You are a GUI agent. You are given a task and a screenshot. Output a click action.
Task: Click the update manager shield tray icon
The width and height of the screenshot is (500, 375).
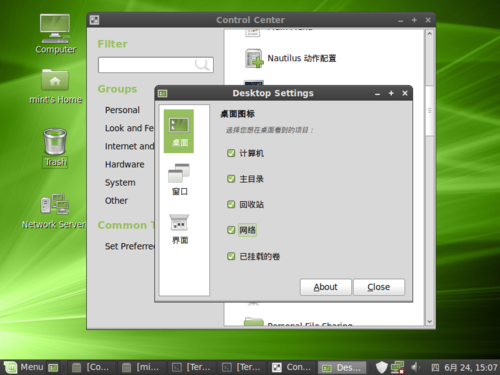pos(381,367)
